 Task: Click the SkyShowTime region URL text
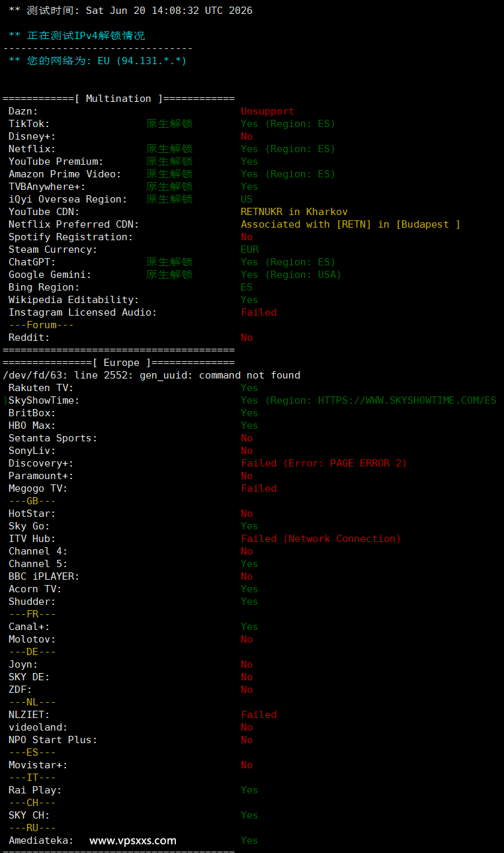[407, 400]
